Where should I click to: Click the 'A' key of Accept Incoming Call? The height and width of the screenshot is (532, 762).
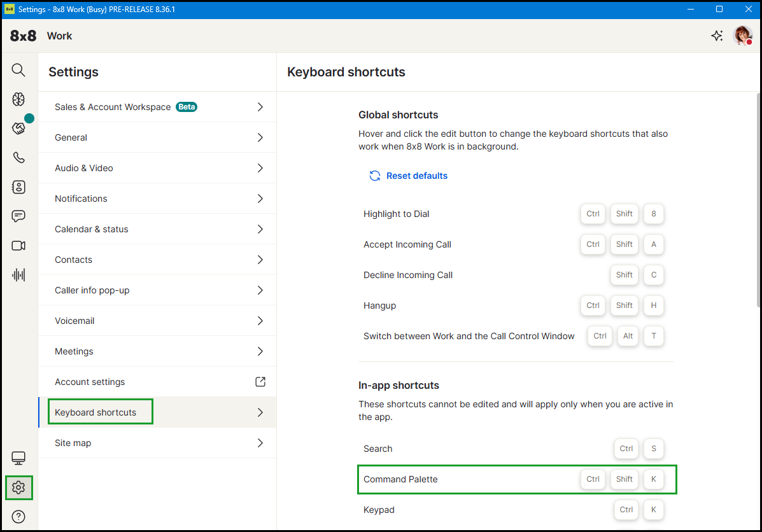pos(654,244)
